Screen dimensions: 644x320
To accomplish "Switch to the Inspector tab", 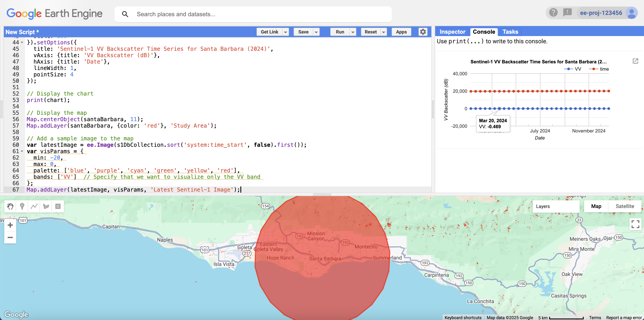I will 452,32.
